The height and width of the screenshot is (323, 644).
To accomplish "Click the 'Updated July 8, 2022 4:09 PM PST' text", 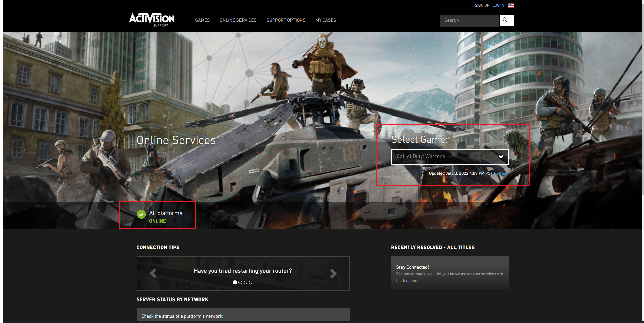I will pos(461,173).
